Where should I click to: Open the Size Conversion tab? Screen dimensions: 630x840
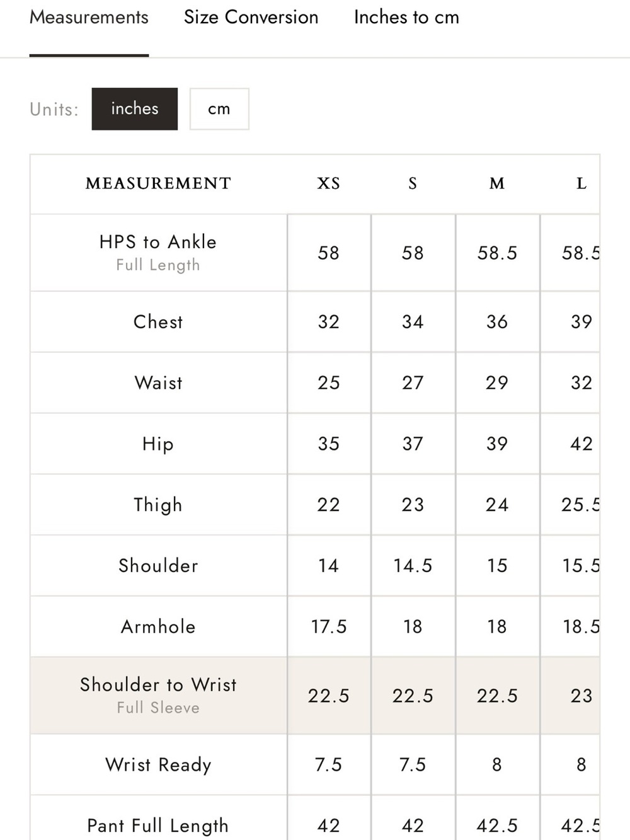pos(251,18)
